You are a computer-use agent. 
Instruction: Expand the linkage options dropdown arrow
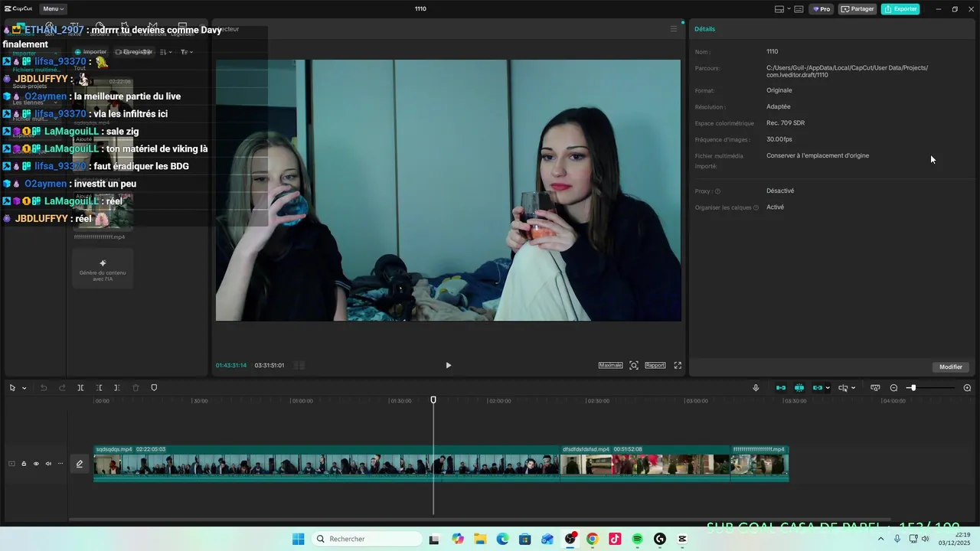(x=828, y=388)
